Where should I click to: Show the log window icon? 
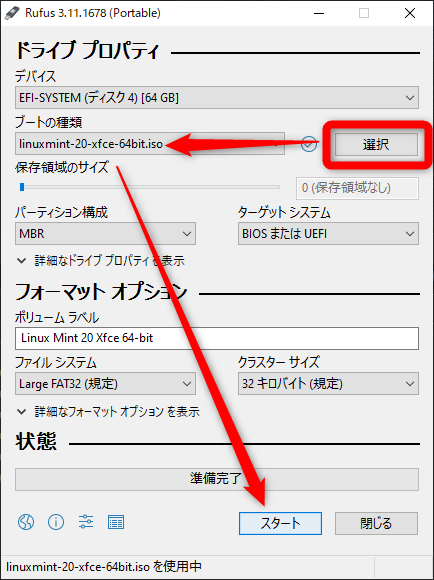pyautogui.click(x=116, y=522)
